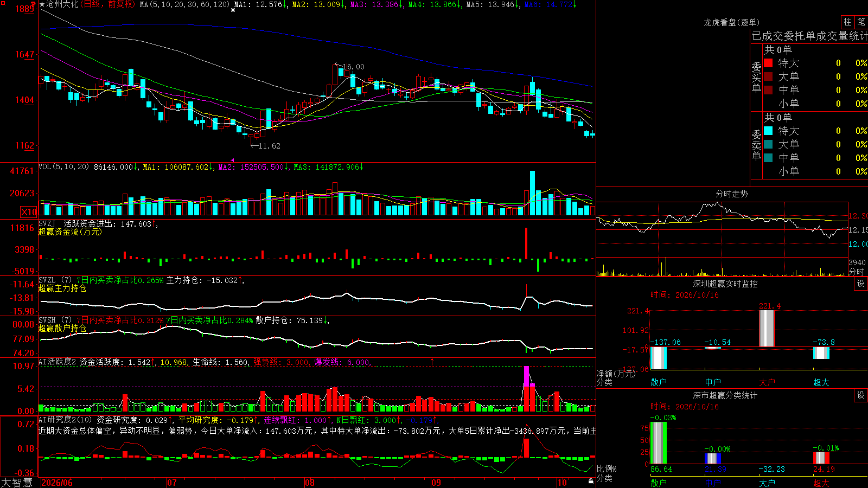This screenshot has width=868, height=488.
Task: Select the 深市超赢分类统计 panel title
Action: pyautogui.click(x=725, y=395)
